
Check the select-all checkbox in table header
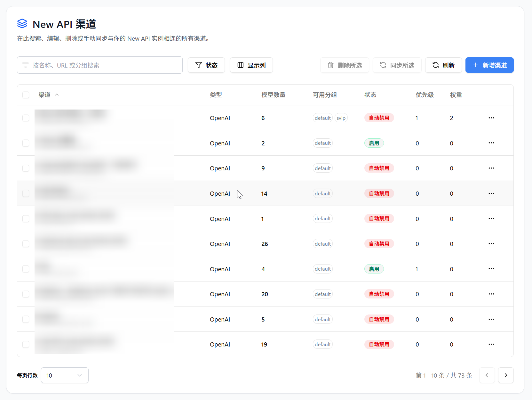[x=26, y=95]
